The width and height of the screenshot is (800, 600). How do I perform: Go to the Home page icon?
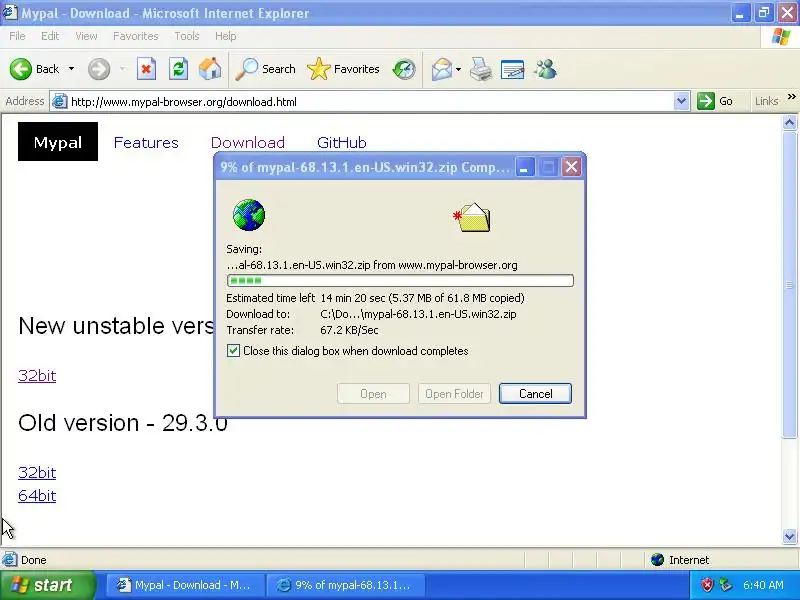210,69
